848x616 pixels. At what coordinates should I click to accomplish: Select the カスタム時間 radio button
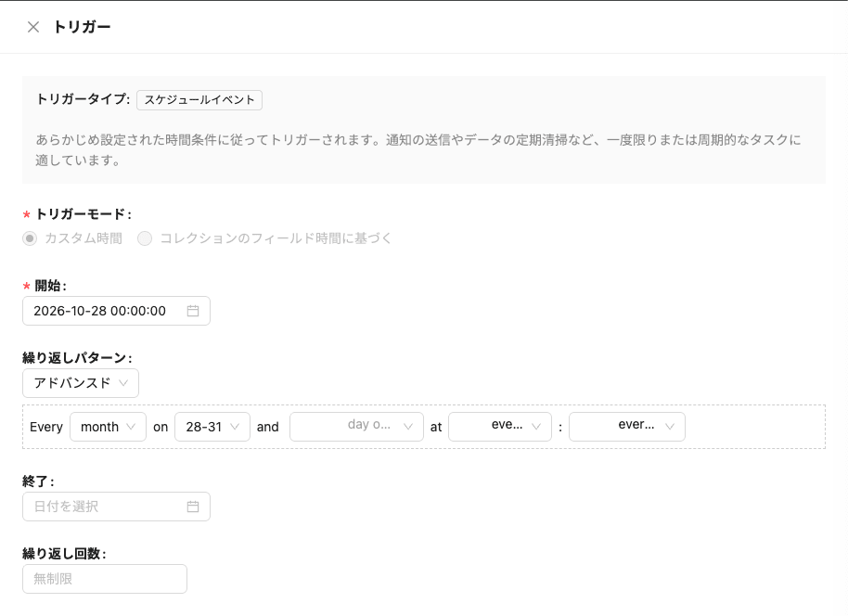point(30,238)
